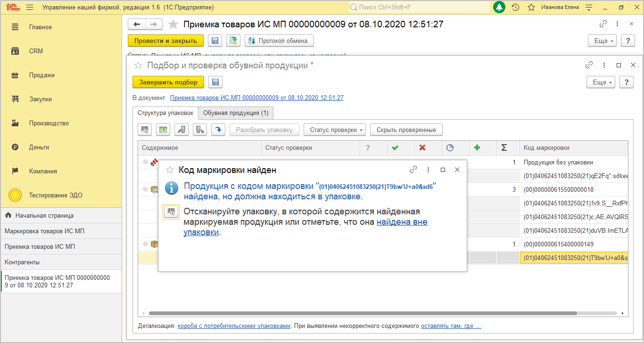
Task: Open короба с потребительскими упаковками link
Action: tap(234, 326)
